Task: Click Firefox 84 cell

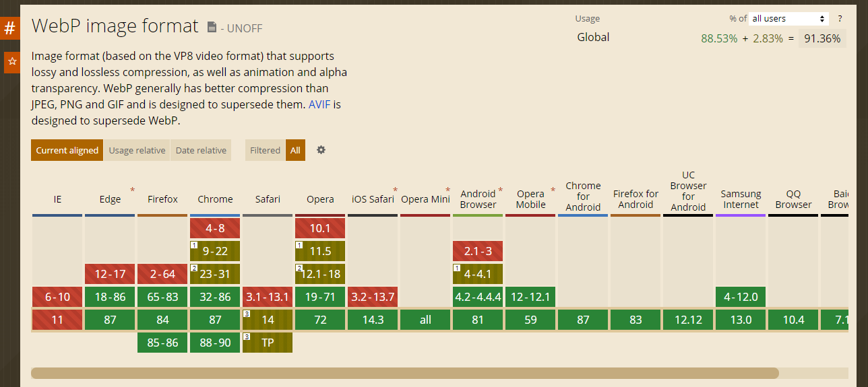Action: coord(162,320)
